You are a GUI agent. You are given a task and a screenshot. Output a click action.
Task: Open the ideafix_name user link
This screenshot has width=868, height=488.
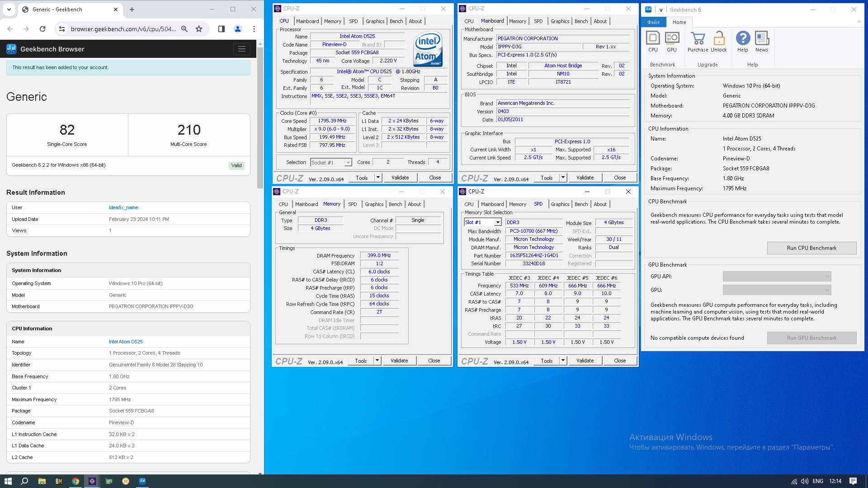[x=123, y=207]
